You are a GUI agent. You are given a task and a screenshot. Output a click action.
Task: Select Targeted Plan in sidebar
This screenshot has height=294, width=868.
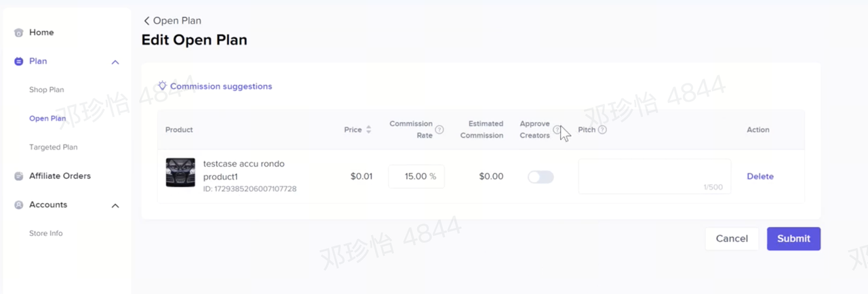(x=53, y=147)
